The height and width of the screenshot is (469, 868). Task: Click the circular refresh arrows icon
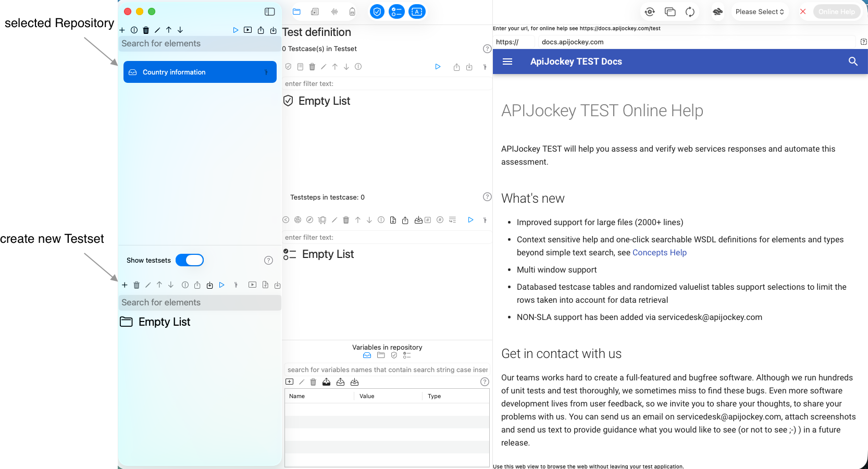coord(690,11)
